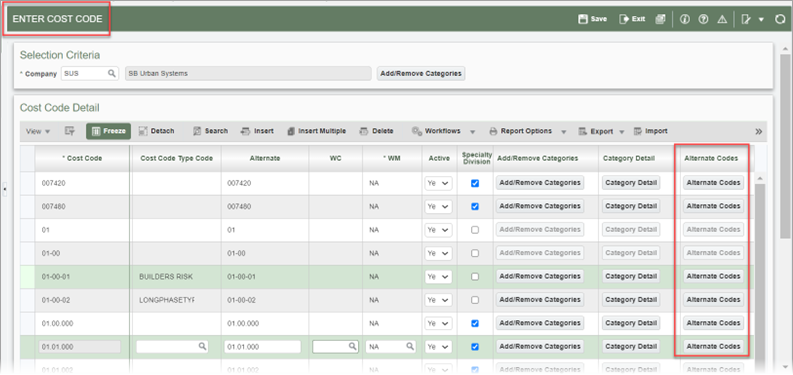
Task: Check Specialty Division for 01-00-01
Action: pyautogui.click(x=475, y=277)
